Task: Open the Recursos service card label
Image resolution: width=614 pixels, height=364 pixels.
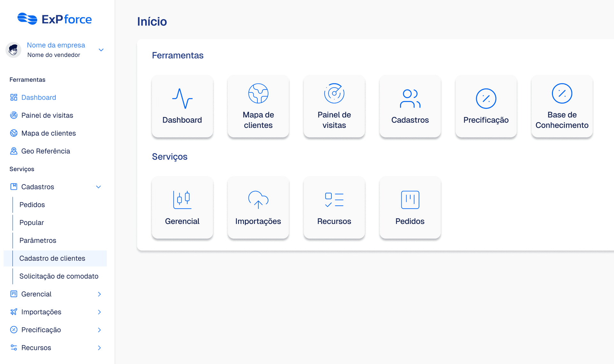Action: point(334,221)
